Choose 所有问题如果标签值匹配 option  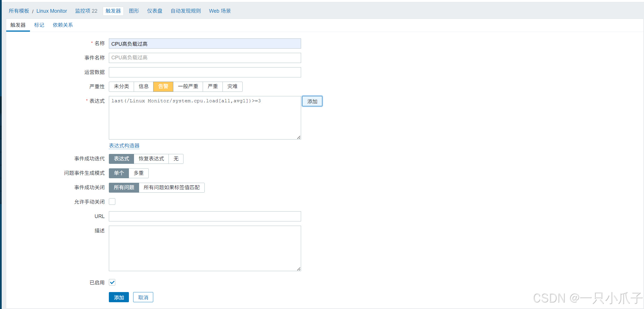(172, 188)
